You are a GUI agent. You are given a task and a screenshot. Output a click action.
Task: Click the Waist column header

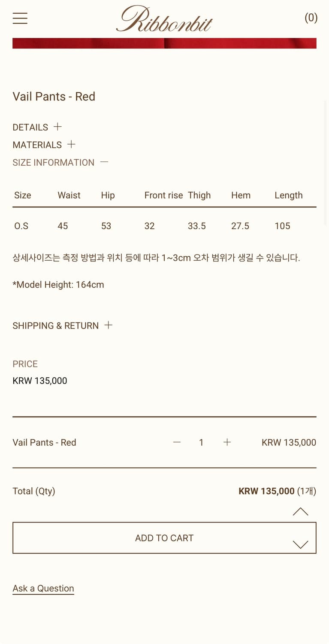(x=69, y=195)
